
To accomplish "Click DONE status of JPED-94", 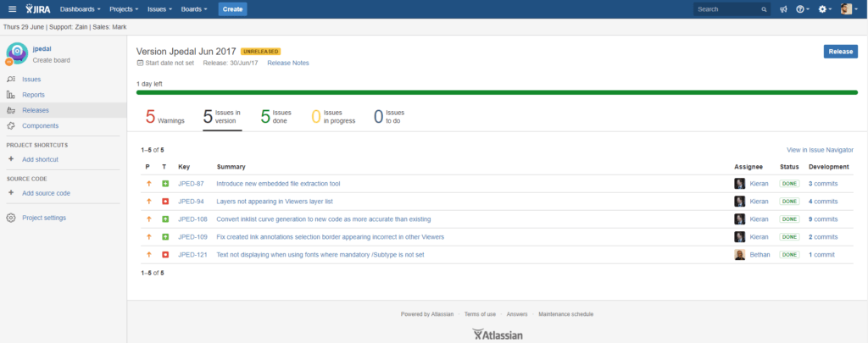I will pyautogui.click(x=789, y=202).
